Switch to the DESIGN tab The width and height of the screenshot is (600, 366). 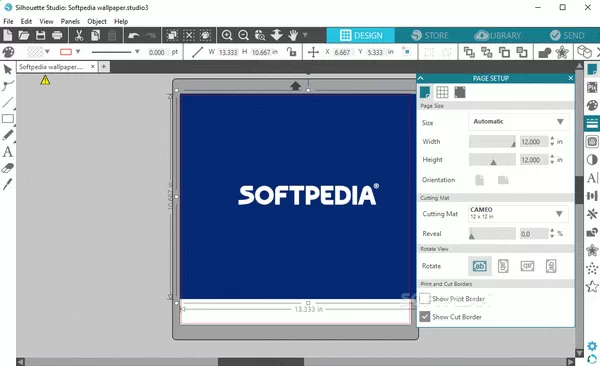(360, 36)
